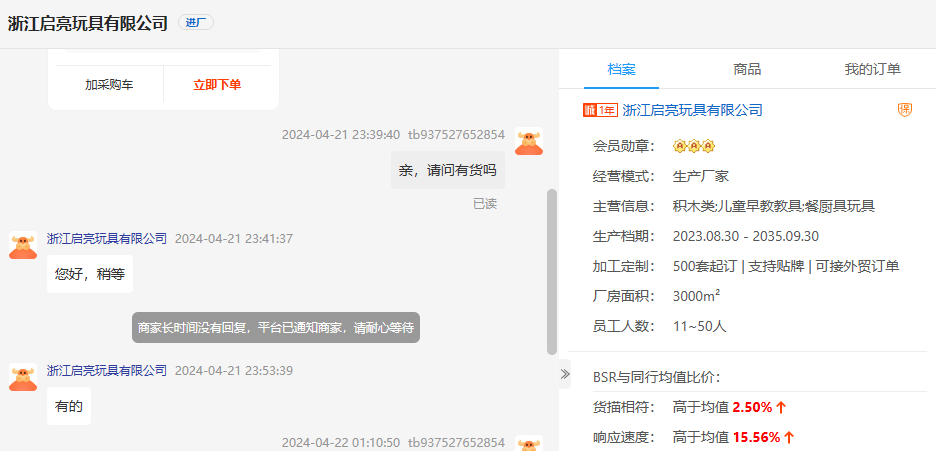The image size is (936, 451).
Task: Click the 响应速度 value 15.56%
Action: click(756, 437)
